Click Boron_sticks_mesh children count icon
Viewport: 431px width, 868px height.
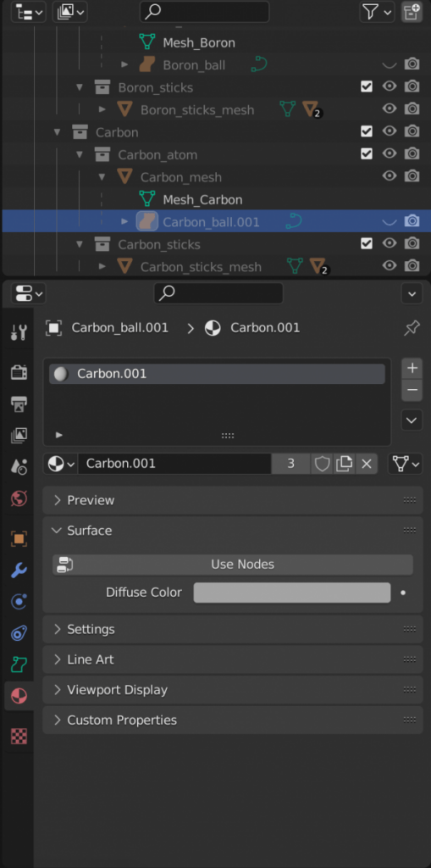click(312, 109)
